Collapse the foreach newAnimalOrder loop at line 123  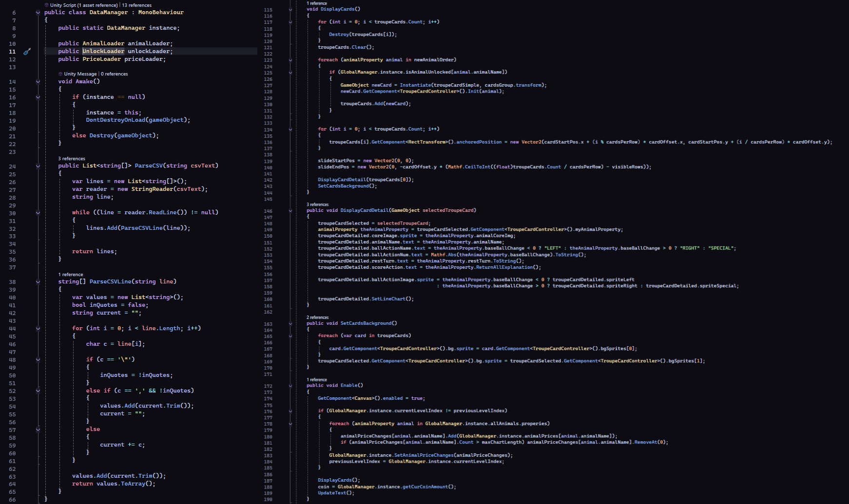290,60
